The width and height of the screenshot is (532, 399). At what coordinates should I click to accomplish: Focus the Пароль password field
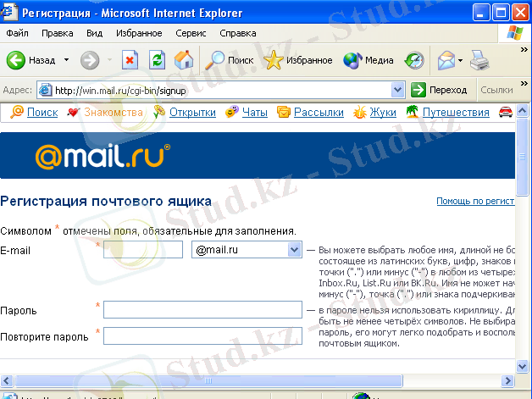pos(202,310)
